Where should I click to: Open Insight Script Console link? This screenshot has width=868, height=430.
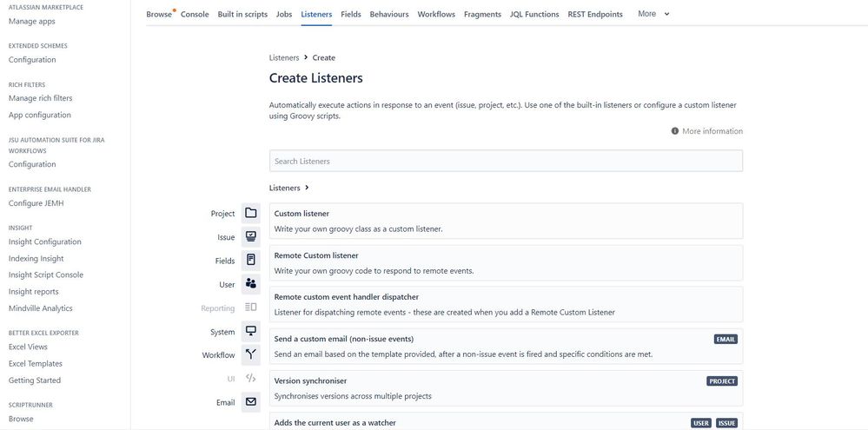(46, 275)
